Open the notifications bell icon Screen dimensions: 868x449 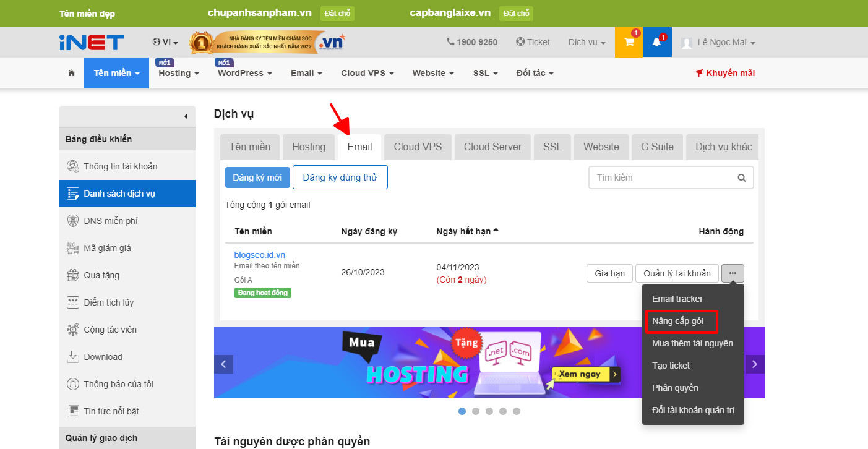[657, 42]
